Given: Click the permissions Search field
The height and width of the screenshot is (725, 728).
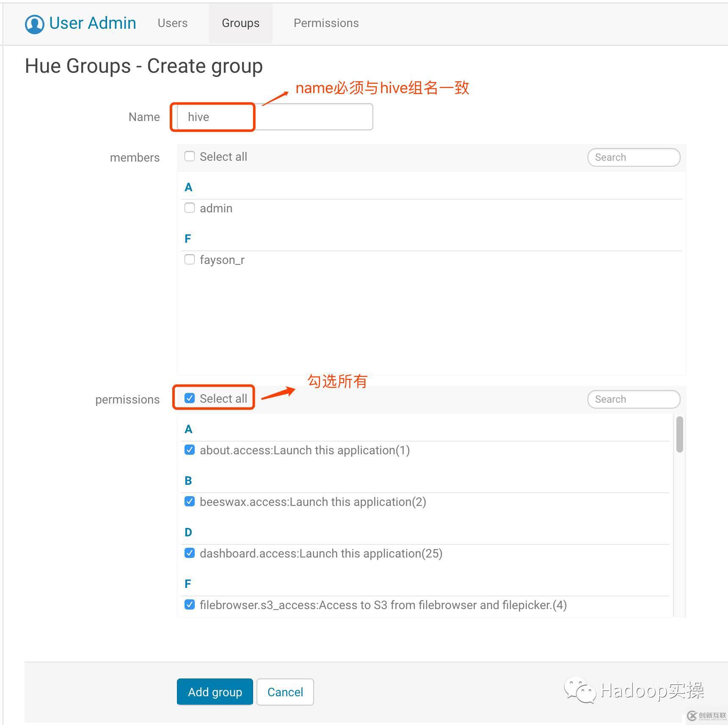Looking at the screenshot, I should 633,399.
